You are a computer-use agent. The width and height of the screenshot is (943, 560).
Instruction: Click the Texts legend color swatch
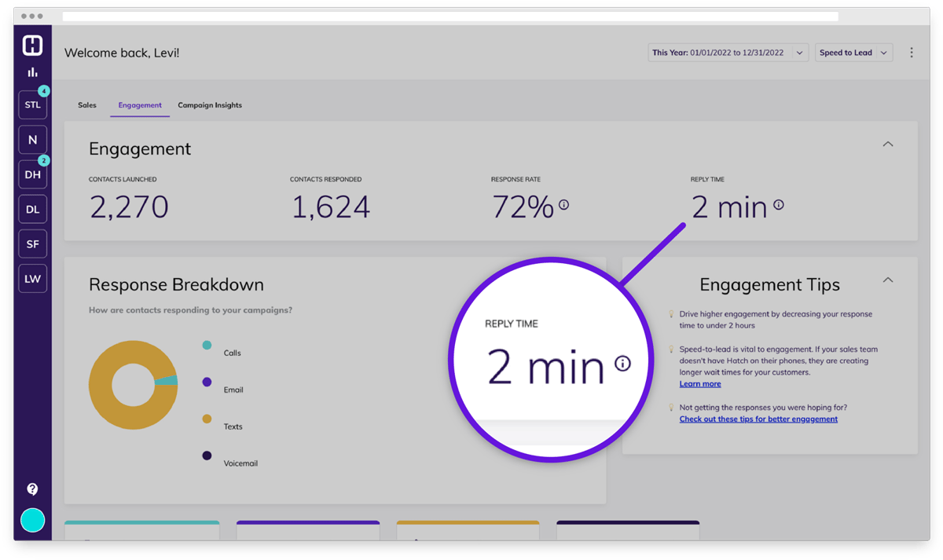[x=207, y=419]
